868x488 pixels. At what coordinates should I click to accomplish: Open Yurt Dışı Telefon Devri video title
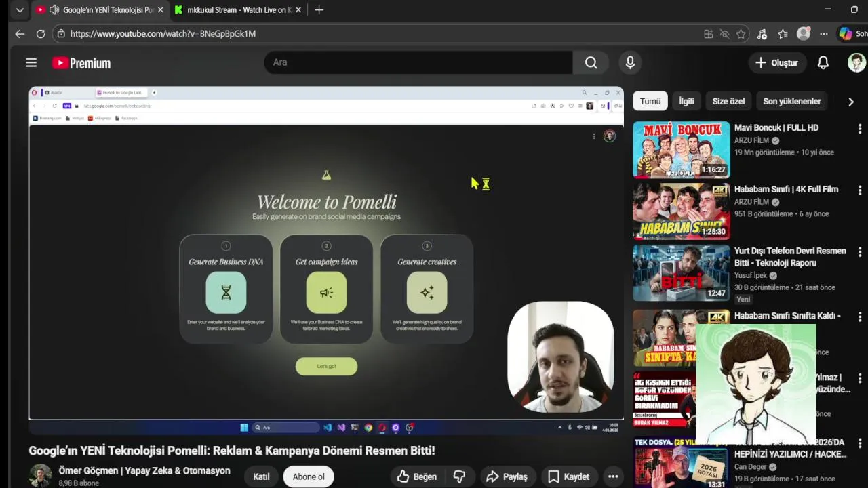point(790,257)
